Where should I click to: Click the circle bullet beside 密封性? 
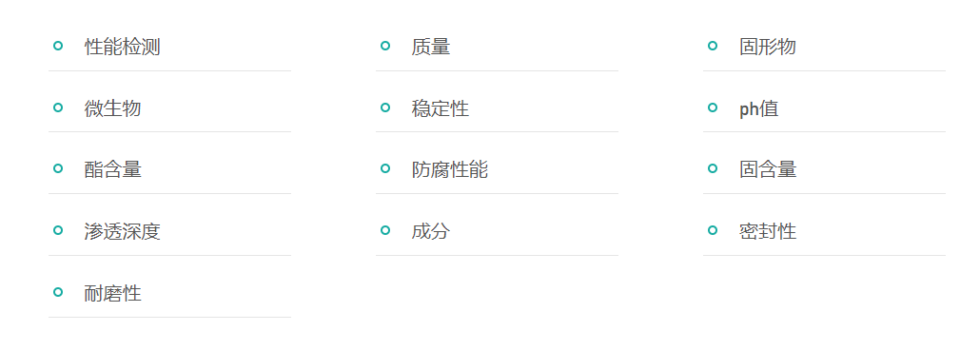coord(713,230)
